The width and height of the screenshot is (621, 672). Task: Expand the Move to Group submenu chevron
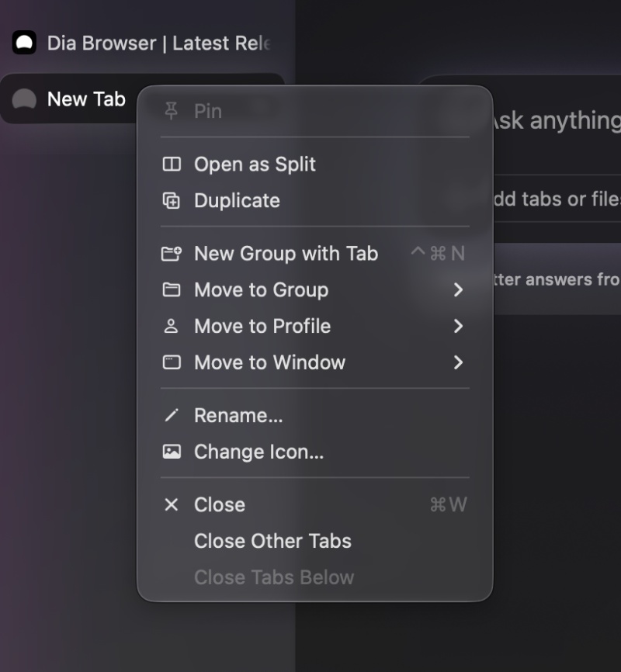point(459,289)
